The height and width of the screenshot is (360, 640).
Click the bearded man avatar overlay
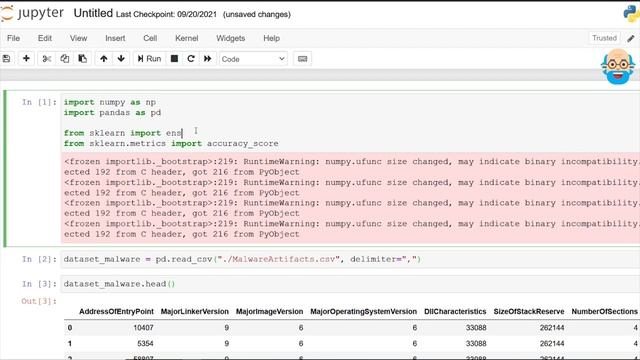click(x=618, y=67)
